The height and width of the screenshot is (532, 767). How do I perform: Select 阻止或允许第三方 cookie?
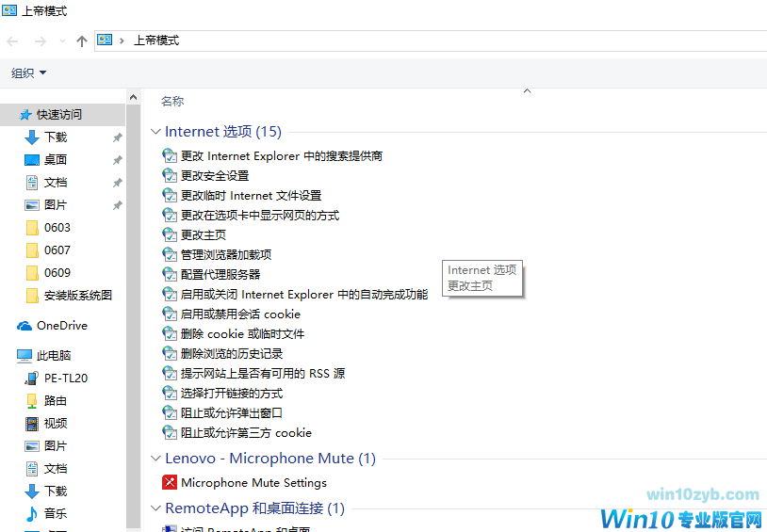click(x=246, y=433)
